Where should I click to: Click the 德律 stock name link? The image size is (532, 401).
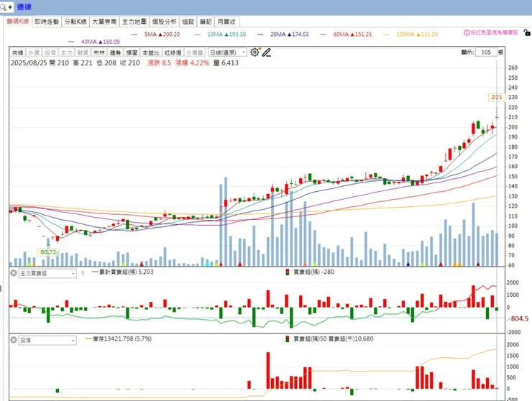24,6
